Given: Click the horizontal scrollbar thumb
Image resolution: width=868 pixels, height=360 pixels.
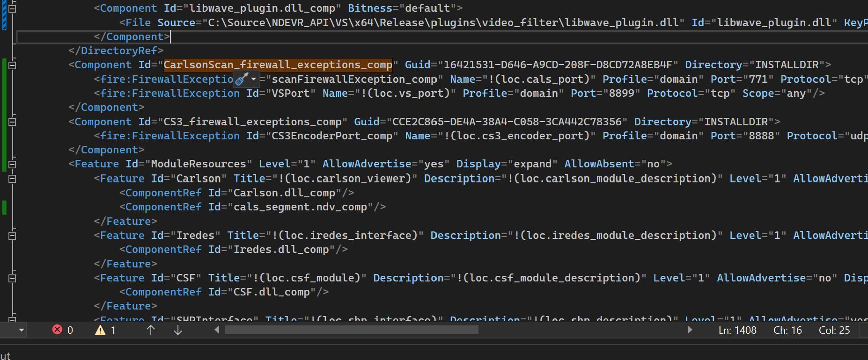Looking at the screenshot, I should tap(351, 330).
